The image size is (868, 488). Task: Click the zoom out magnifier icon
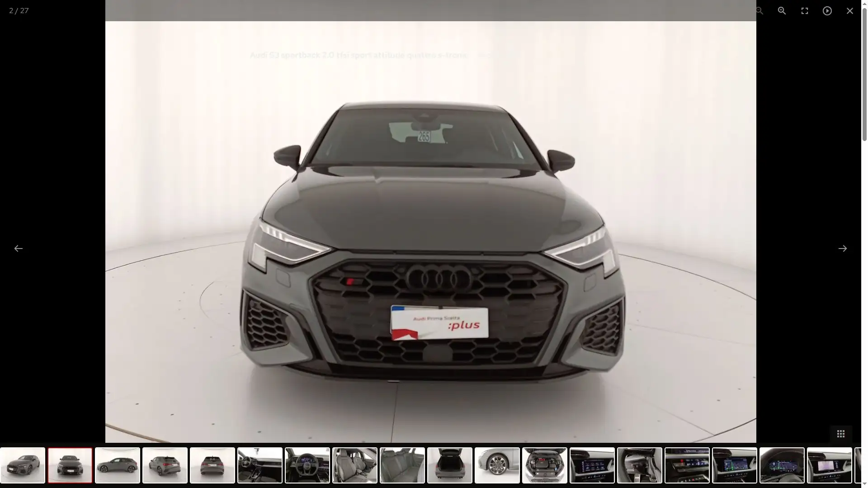(759, 11)
